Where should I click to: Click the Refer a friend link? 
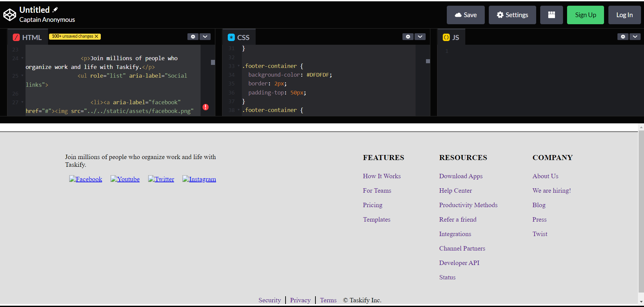458,219
